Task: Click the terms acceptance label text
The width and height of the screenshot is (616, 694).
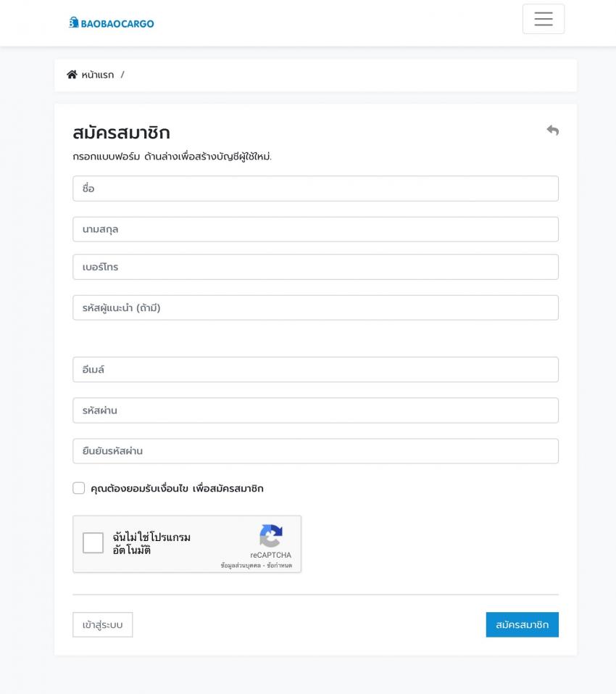Action: pos(177,488)
